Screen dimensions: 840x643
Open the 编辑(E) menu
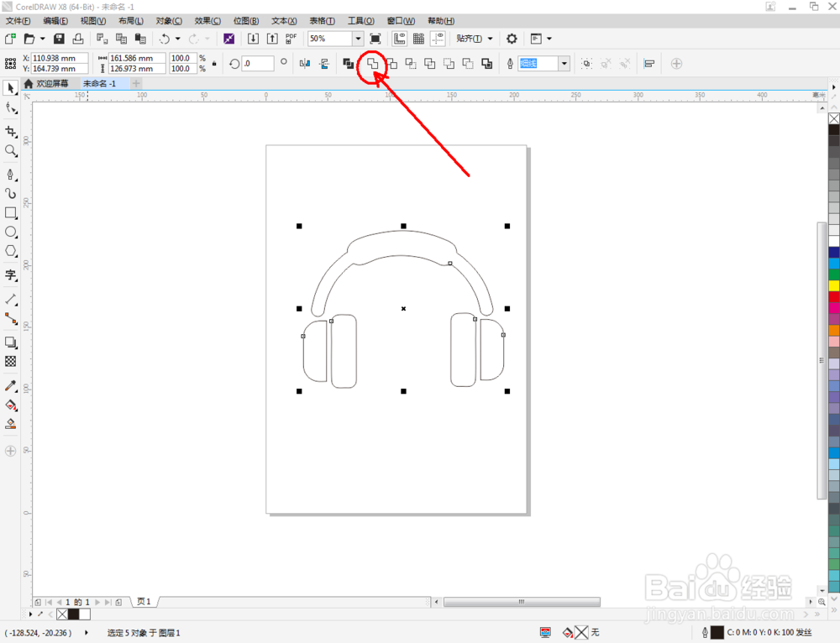[55, 21]
